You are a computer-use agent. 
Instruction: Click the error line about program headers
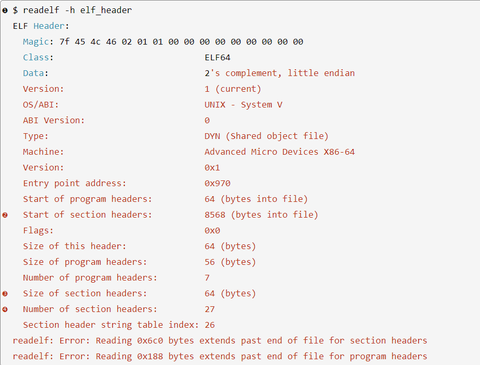220,356
